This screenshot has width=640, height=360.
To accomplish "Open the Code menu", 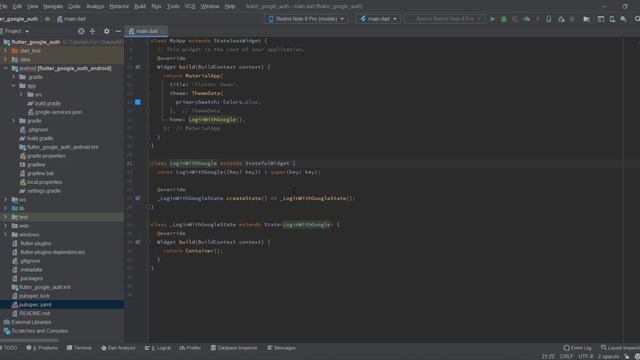I will (74, 7).
